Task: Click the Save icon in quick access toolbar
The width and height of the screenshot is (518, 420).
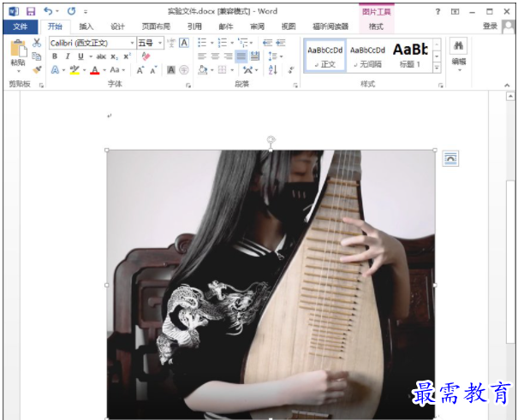Action: point(31,11)
